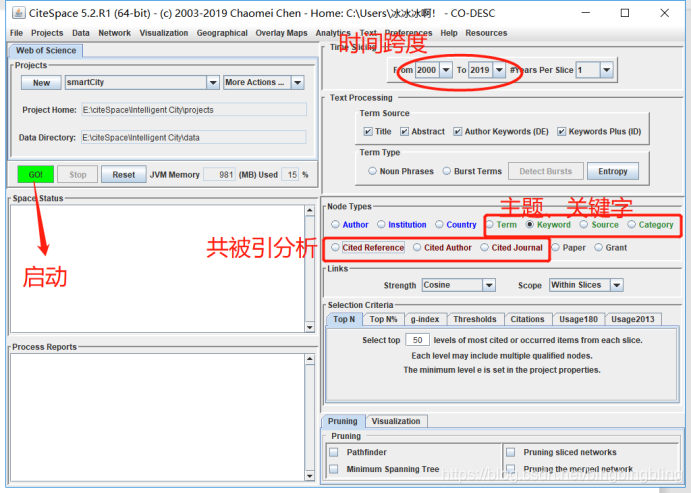
Task: Select the Category node type
Action: pos(632,225)
